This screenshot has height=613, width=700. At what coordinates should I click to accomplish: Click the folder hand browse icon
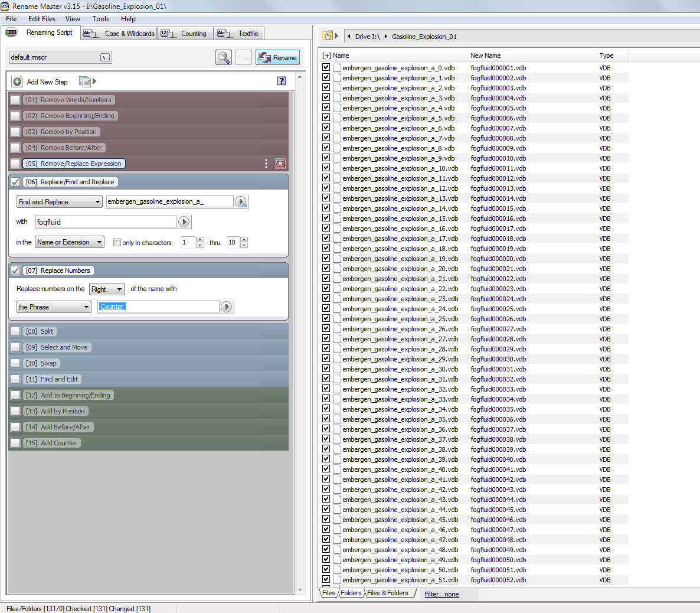point(327,36)
